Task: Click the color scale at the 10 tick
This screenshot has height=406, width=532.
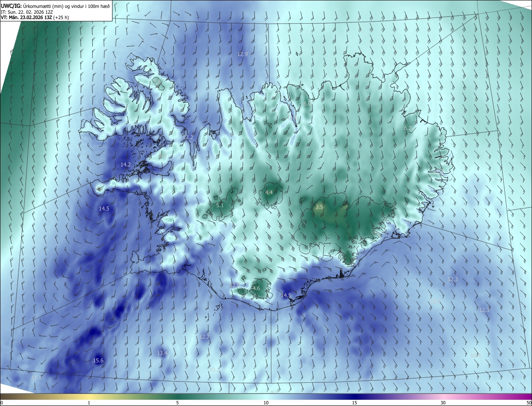Action: coord(266,403)
